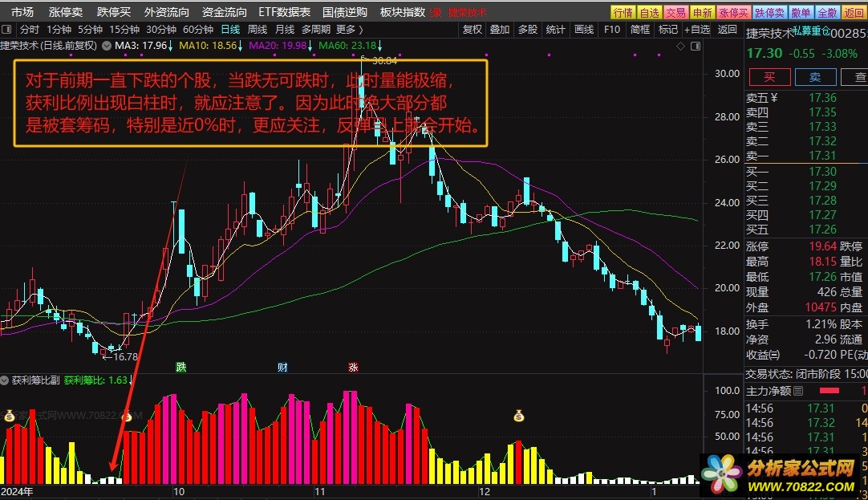Click money bag icon at far left

click(9, 415)
